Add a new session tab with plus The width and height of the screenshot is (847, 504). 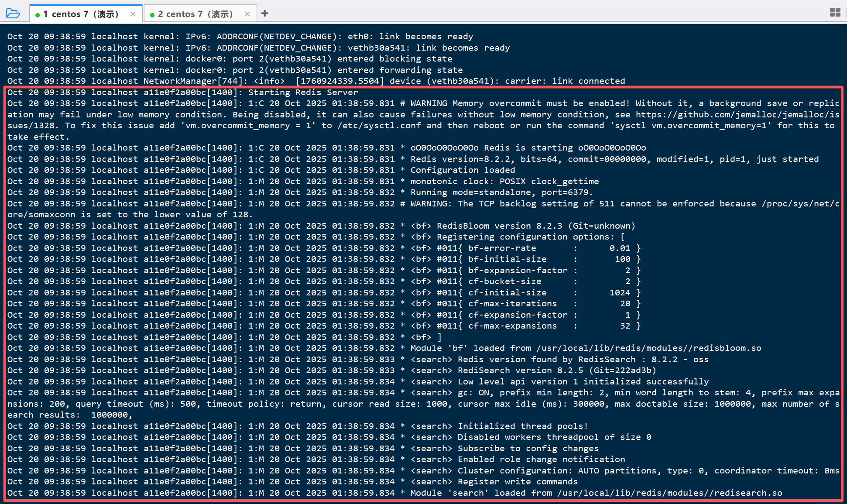click(264, 14)
